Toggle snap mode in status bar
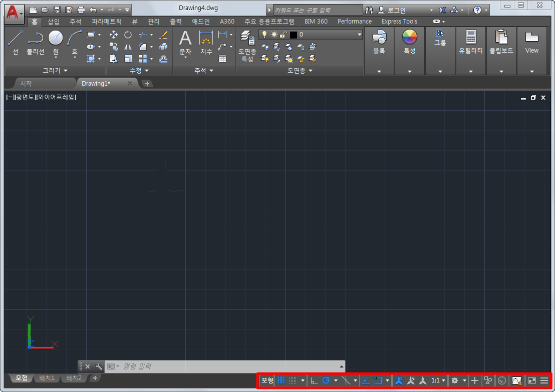Screen dimensions: 555x392 pyautogui.click(x=293, y=380)
